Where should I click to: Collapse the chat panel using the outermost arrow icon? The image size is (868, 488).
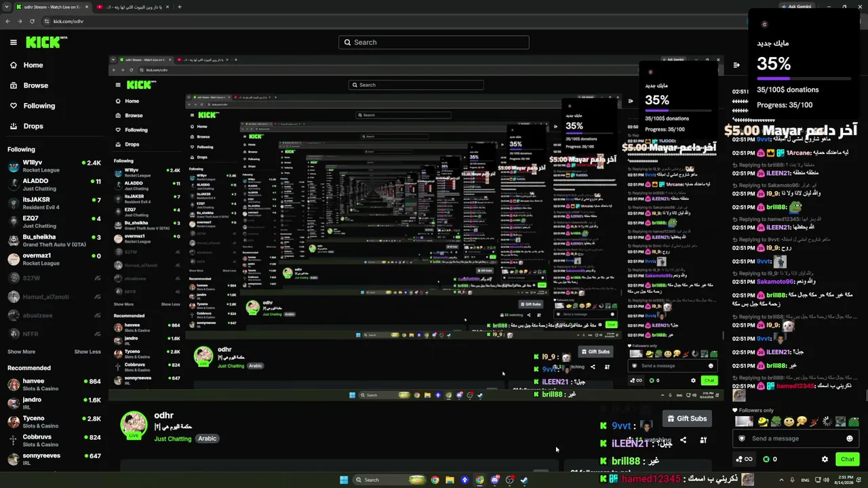pyautogui.click(x=736, y=65)
